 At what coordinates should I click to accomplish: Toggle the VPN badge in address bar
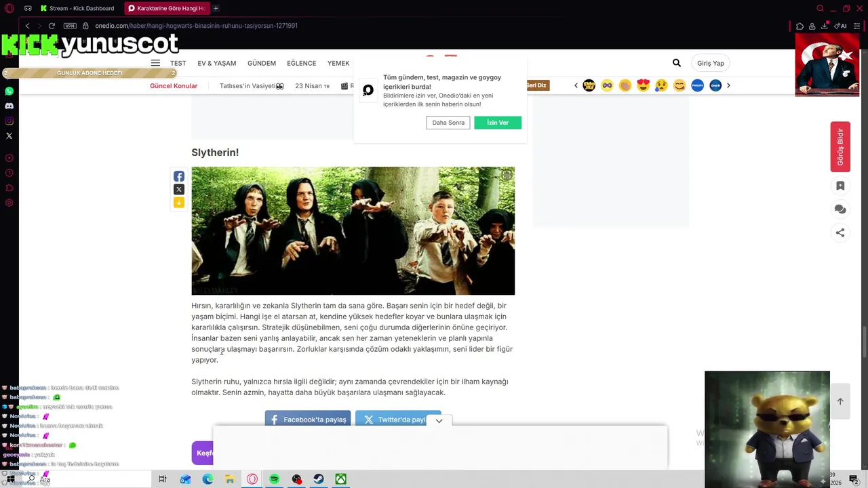click(70, 26)
